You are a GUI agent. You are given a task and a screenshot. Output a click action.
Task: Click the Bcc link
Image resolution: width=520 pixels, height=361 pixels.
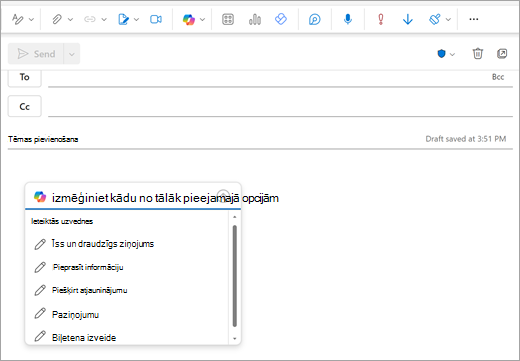point(498,77)
